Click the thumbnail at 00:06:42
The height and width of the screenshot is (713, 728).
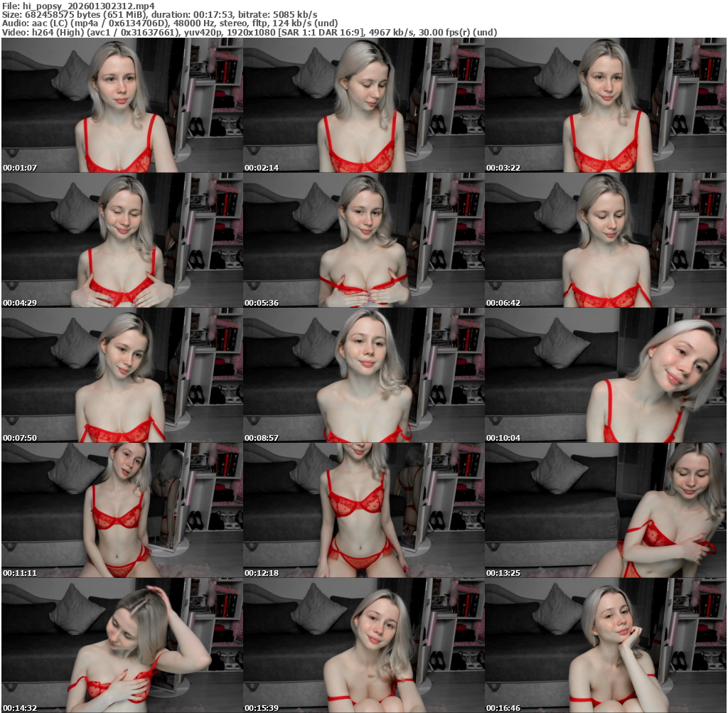point(606,240)
